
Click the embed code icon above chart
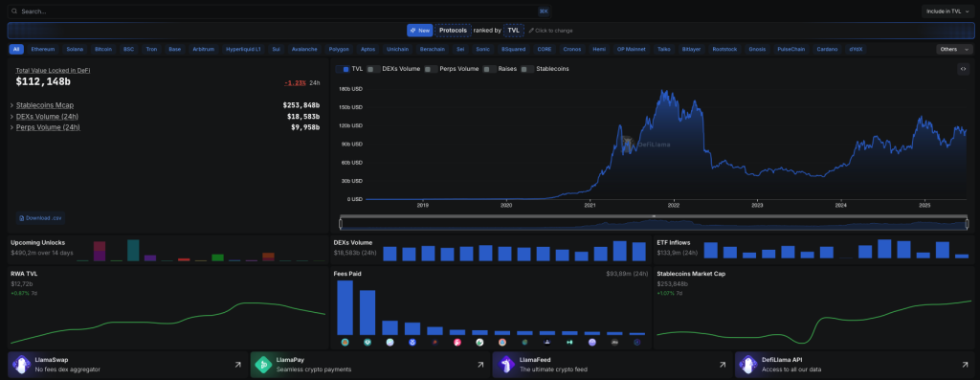[963, 69]
